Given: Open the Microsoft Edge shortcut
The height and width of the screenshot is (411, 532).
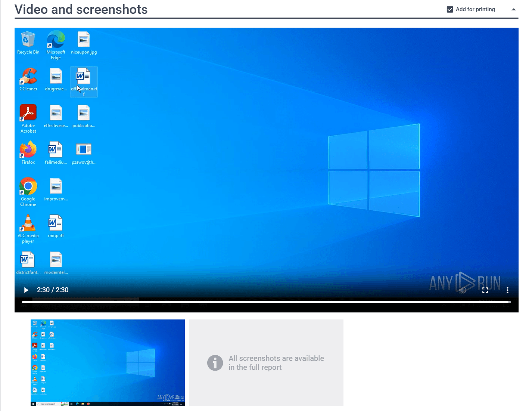Looking at the screenshot, I should click(x=56, y=45).
